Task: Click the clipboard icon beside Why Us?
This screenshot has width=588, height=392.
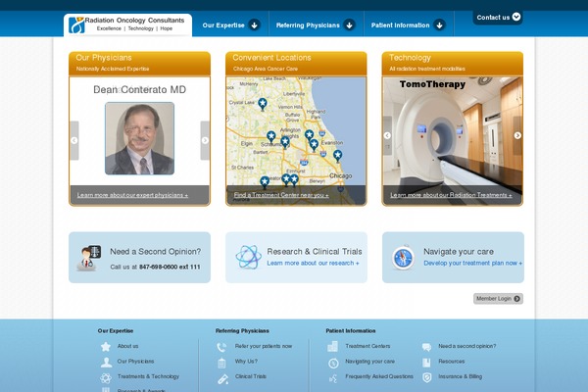Action: click(221, 363)
